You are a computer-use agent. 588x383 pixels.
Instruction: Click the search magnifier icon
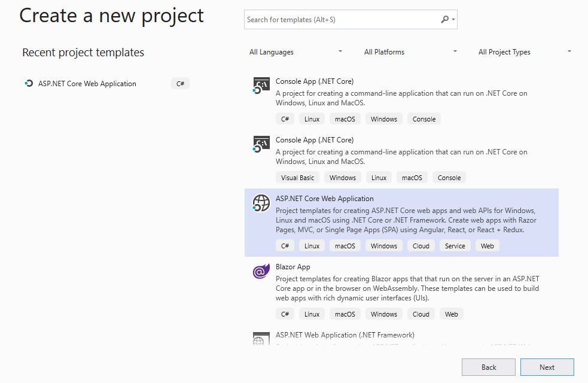444,19
